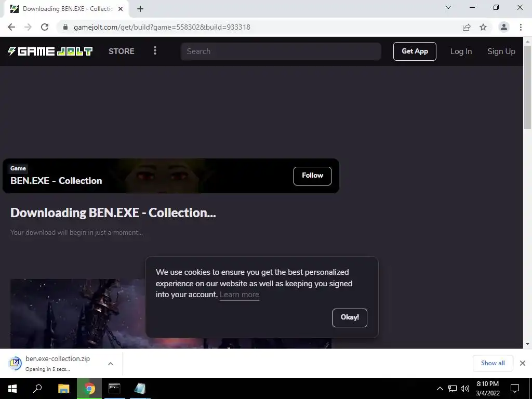Image resolution: width=532 pixels, height=399 pixels.
Task: Click the address bar URL
Action: point(162,27)
